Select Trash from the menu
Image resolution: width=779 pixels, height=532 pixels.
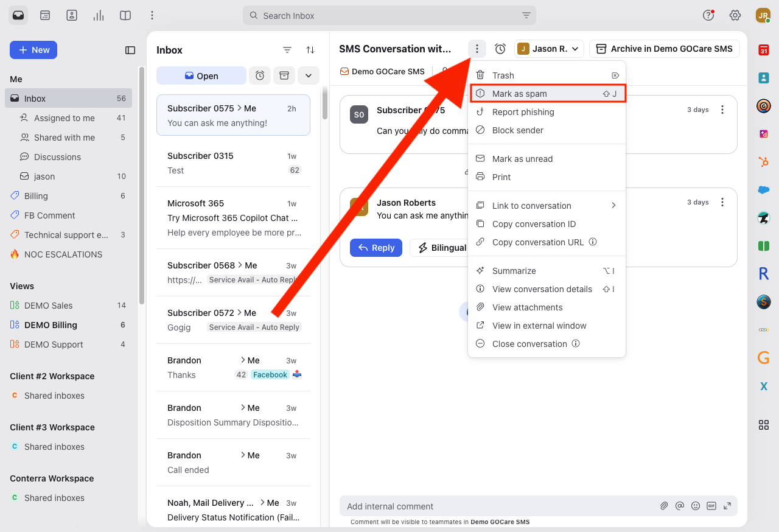[x=547, y=75]
